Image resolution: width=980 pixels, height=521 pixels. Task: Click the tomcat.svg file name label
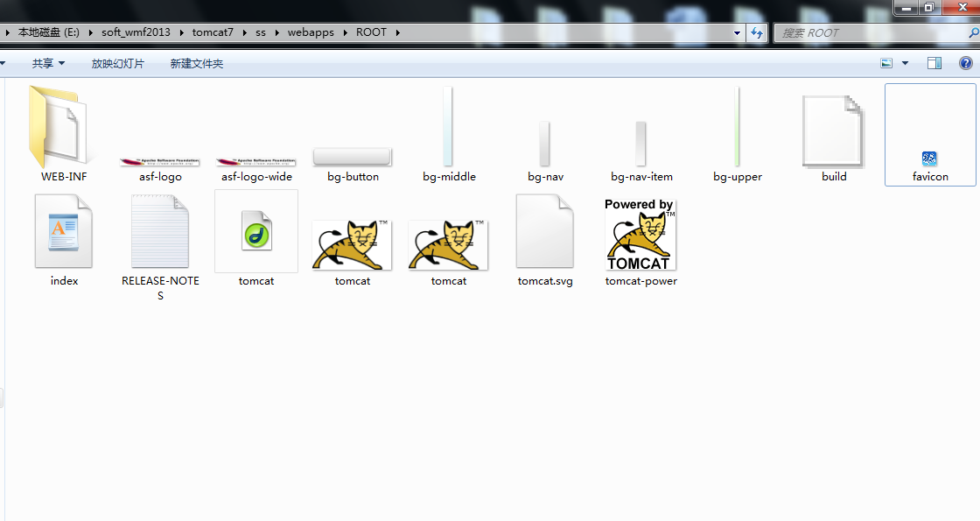click(545, 281)
